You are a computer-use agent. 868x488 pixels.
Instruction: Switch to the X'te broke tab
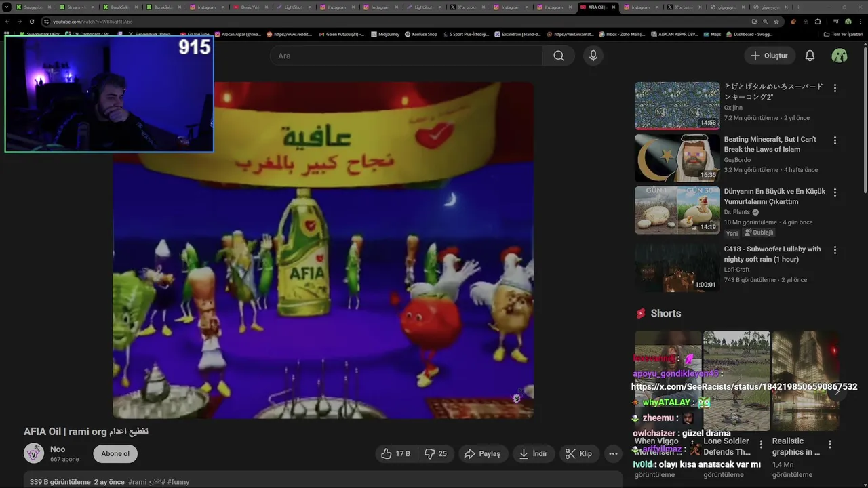pos(468,7)
